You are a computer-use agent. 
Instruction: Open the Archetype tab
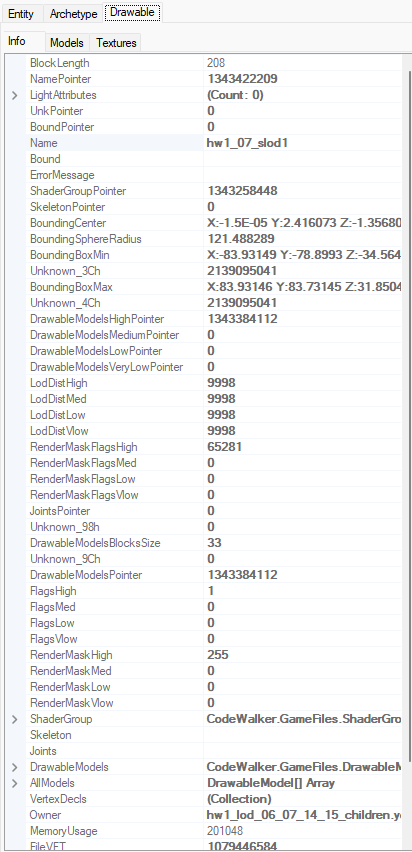tap(73, 14)
